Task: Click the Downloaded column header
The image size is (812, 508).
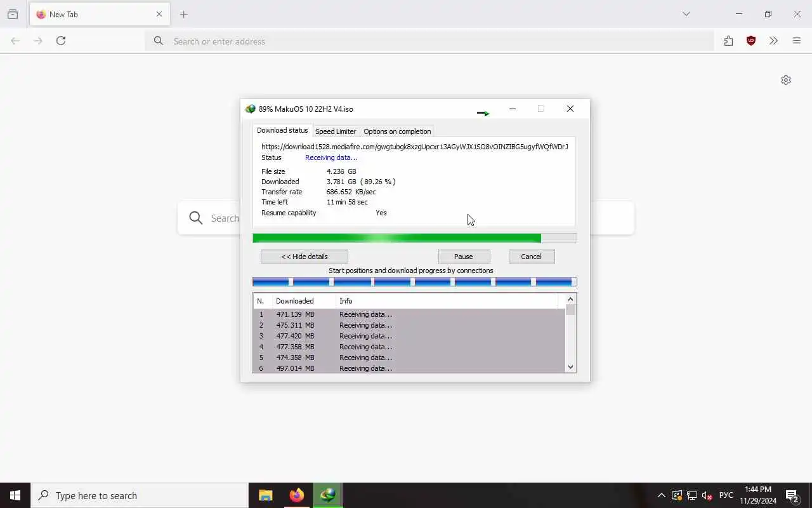Action: tap(304, 301)
